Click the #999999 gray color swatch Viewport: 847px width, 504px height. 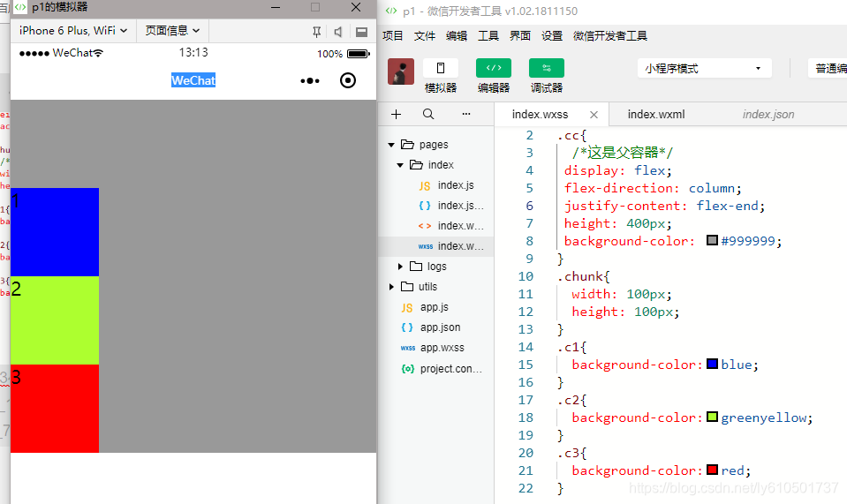click(x=712, y=240)
